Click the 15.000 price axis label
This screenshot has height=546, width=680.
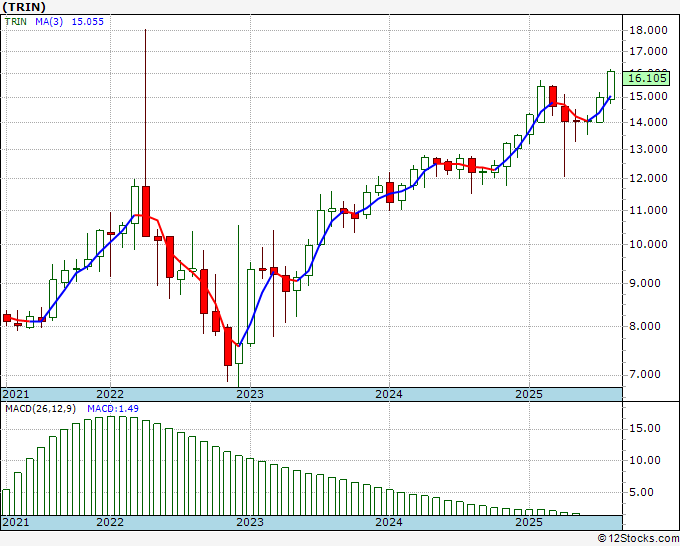648,97
